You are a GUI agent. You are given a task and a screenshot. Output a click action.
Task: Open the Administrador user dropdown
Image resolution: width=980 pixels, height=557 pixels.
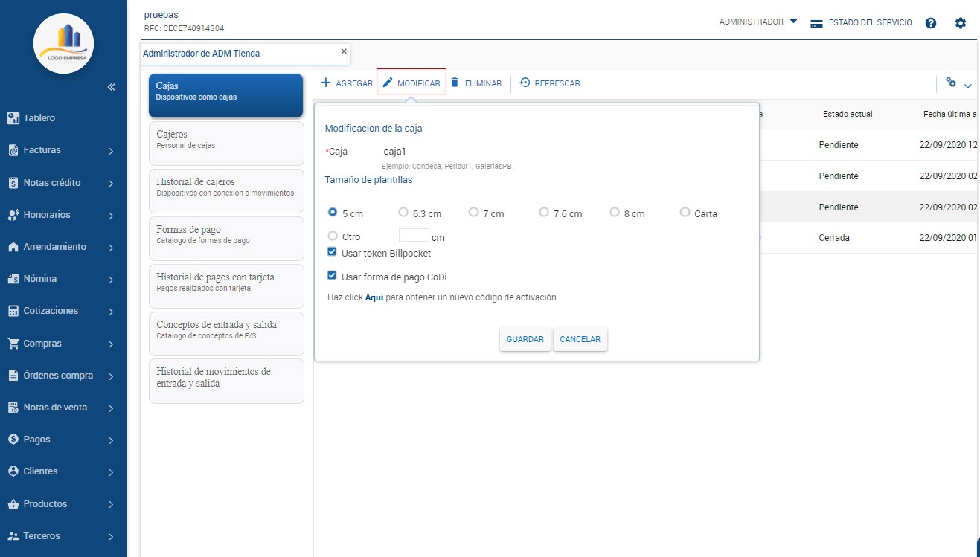(x=758, y=22)
